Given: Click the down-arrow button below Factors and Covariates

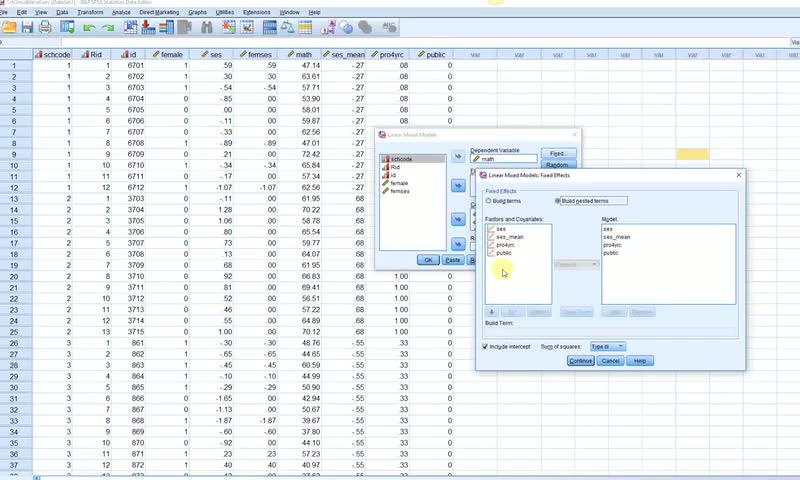Looking at the screenshot, I should pyautogui.click(x=491, y=312).
